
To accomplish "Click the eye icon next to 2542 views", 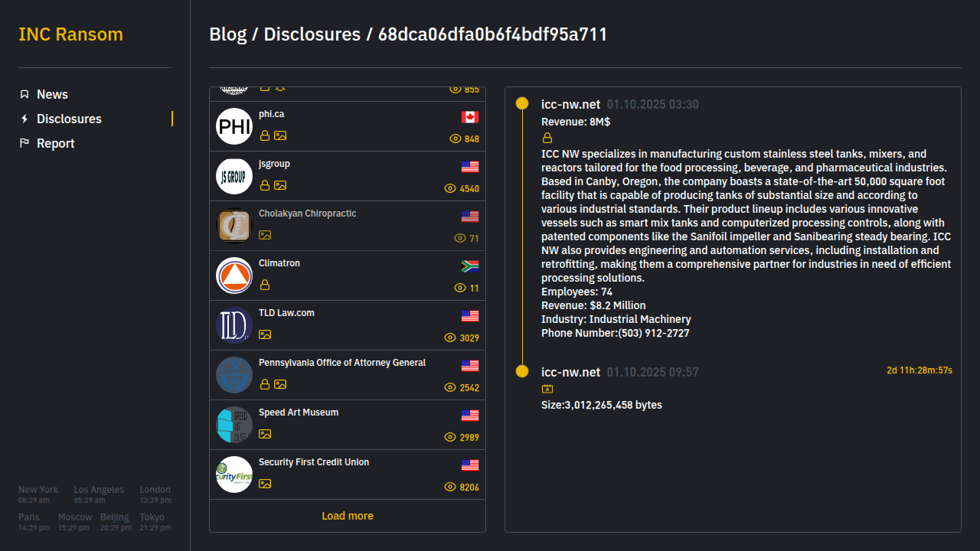I will pyautogui.click(x=450, y=387).
